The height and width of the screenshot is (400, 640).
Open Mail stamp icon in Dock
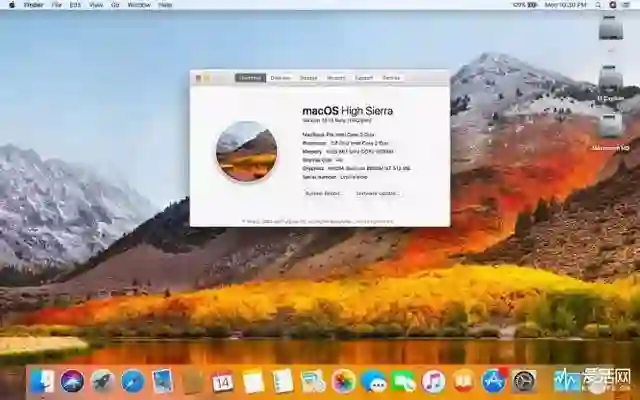tap(162, 381)
